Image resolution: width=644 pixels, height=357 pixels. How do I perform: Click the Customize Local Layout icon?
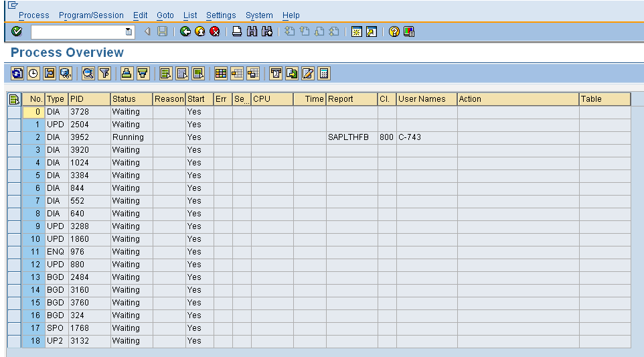click(x=409, y=31)
